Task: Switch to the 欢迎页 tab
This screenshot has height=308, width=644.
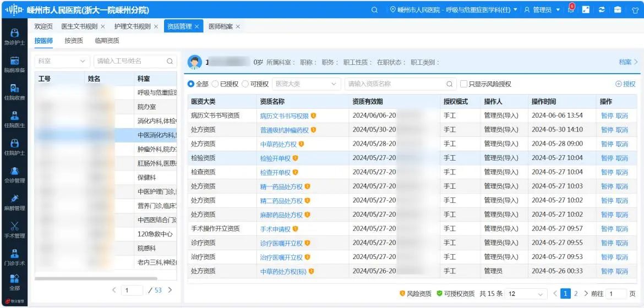Action: pos(43,26)
